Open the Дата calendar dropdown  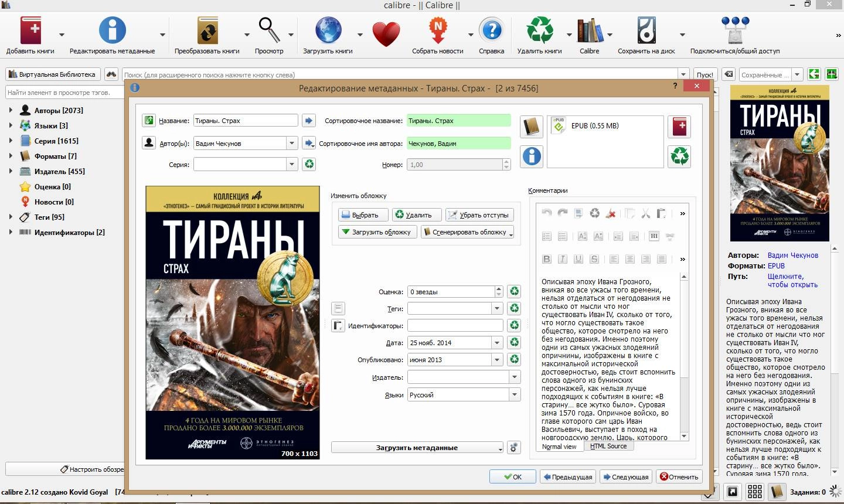[x=497, y=343]
